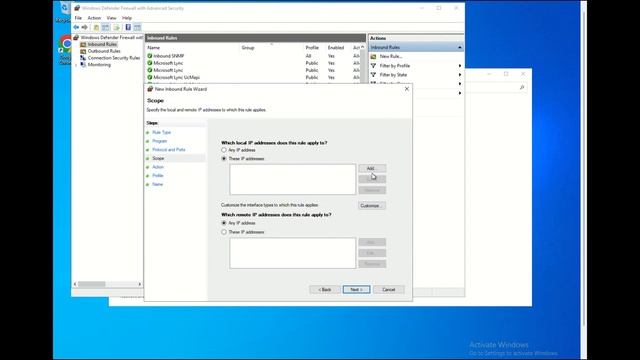This screenshot has width=640, height=360.
Task: Cancel the New Inbound Rule Wizard
Action: coord(389,290)
